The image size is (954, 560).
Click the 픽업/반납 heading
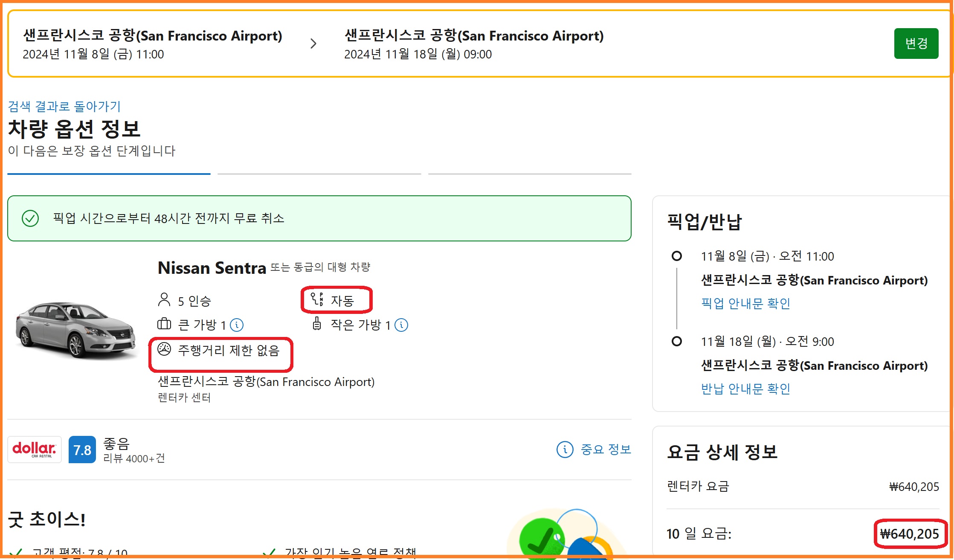pyautogui.click(x=705, y=222)
